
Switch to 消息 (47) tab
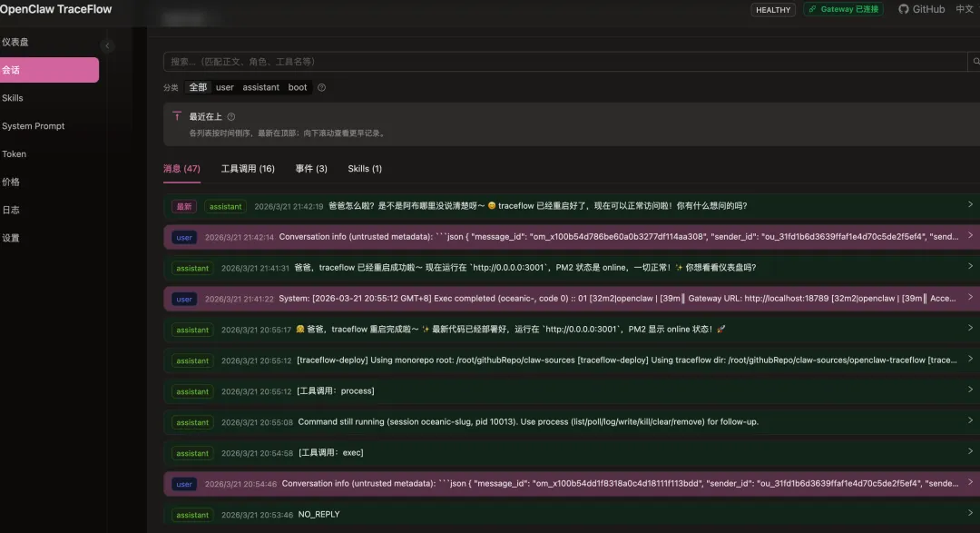pyautogui.click(x=181, y=169)
